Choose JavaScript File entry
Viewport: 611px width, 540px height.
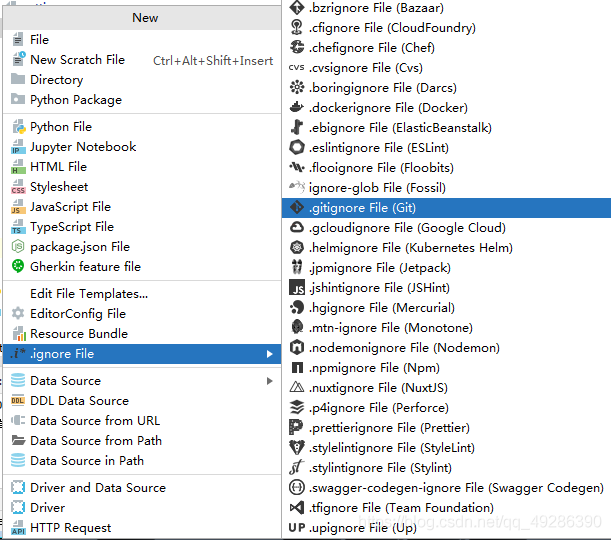click(142, 206)
